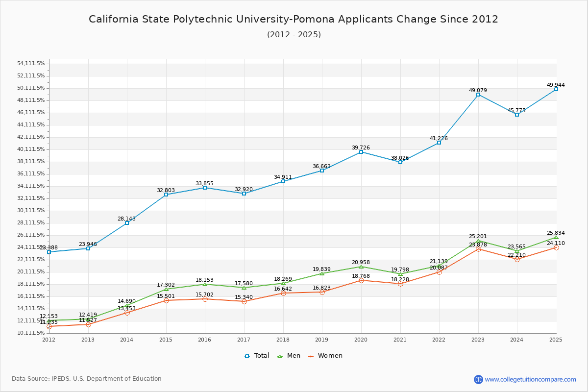Click the Total 2014 data point 28,143

coord(127,223)
